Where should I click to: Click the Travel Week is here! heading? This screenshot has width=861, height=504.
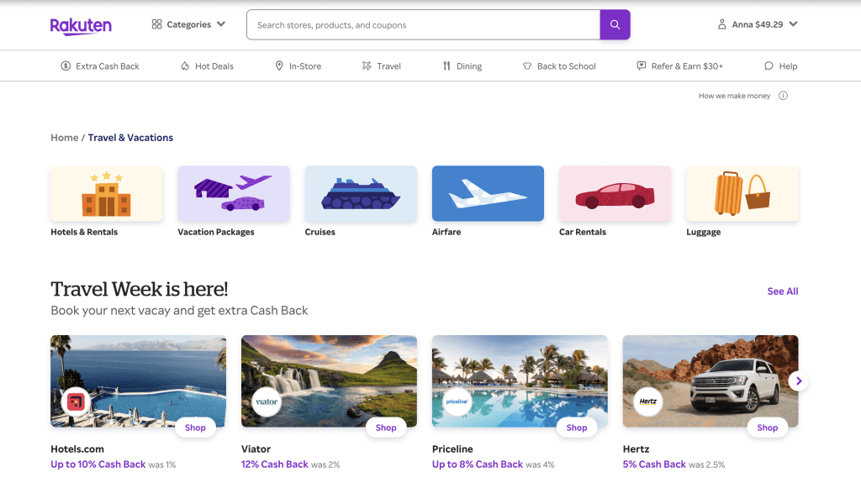[140, 289]
